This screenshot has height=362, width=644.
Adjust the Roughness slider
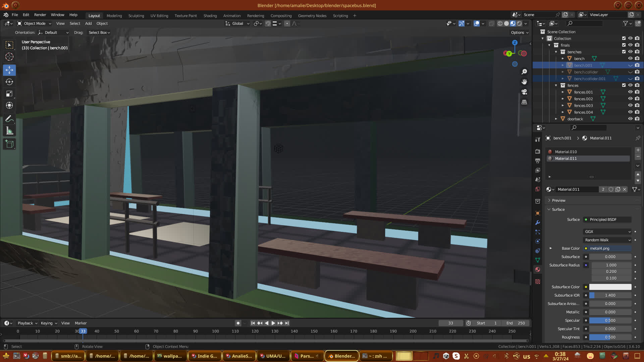tap(610, 337)
